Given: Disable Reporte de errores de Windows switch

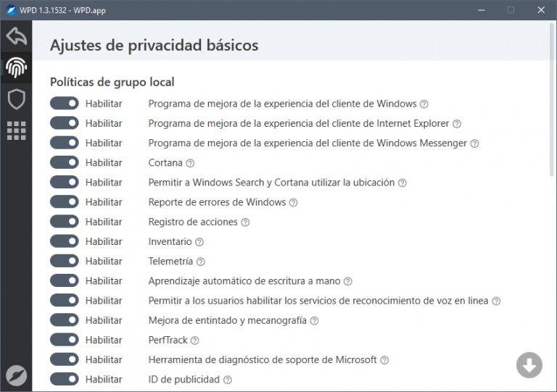Looking at the screenshot, I should pyautogui.click(x=64, y=202).
